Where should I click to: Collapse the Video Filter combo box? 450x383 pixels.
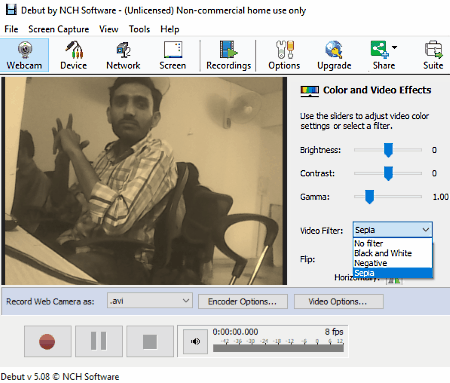[393, 230]
